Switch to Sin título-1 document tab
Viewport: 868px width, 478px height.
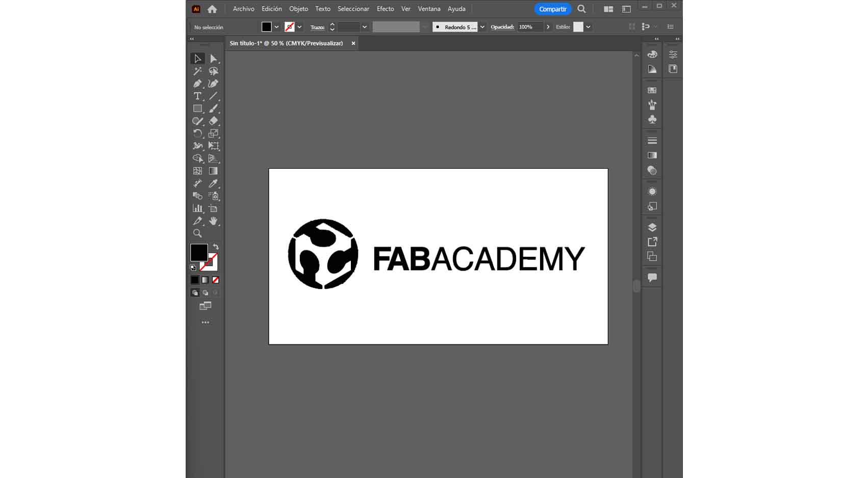click(x=286, y=43)
